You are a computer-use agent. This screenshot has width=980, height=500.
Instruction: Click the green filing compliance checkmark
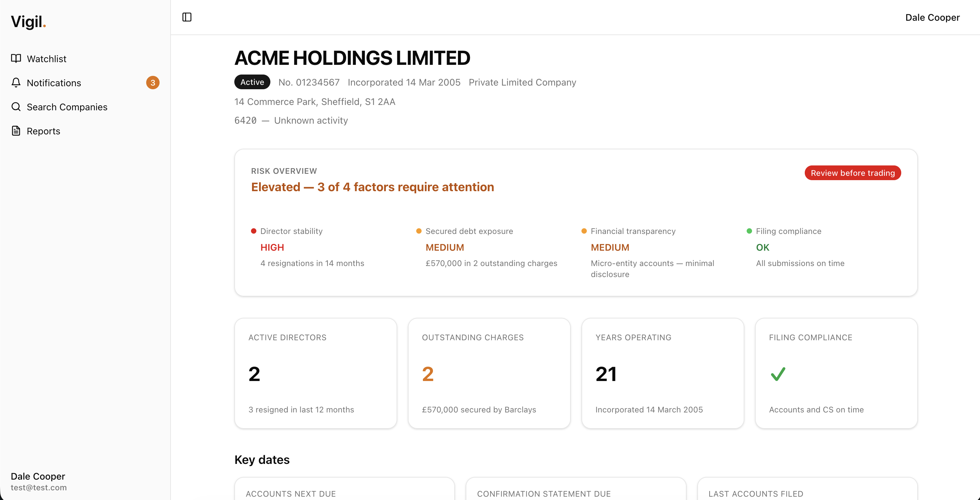click(x=778, y=374)
